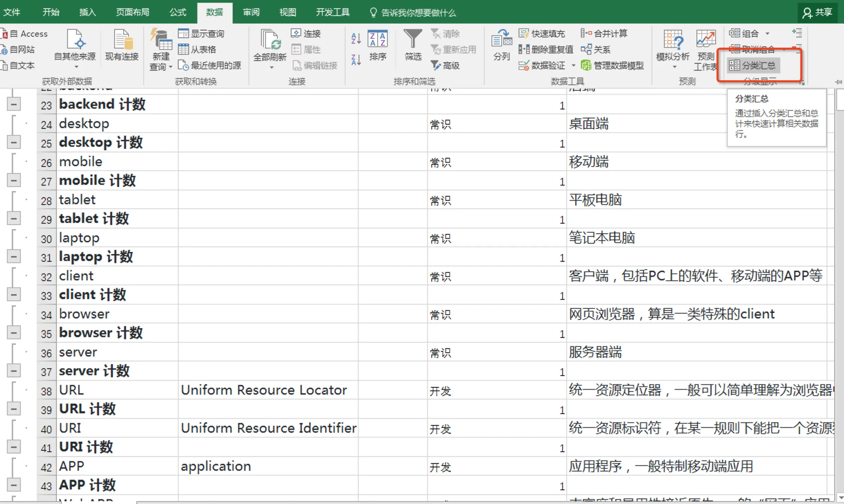844x504 pixels.
Task: Click sort descending Z-A icon
Action: [x=356, y=60]
